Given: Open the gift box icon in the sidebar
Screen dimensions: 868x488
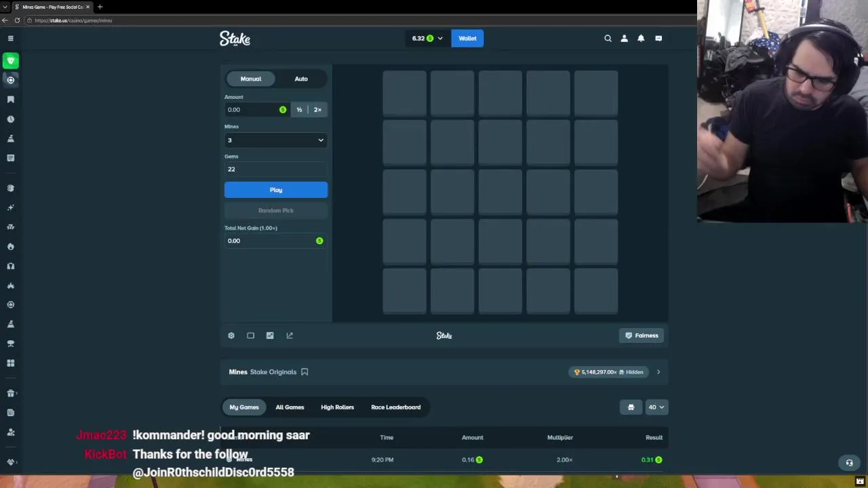Looking at the screenshot, I should (10, 393).
